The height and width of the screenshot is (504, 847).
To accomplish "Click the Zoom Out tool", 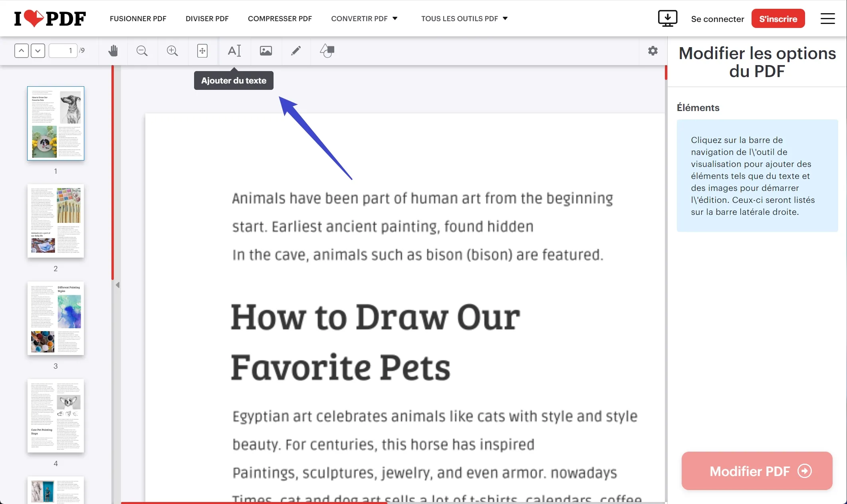I will (x=142, y=50).
